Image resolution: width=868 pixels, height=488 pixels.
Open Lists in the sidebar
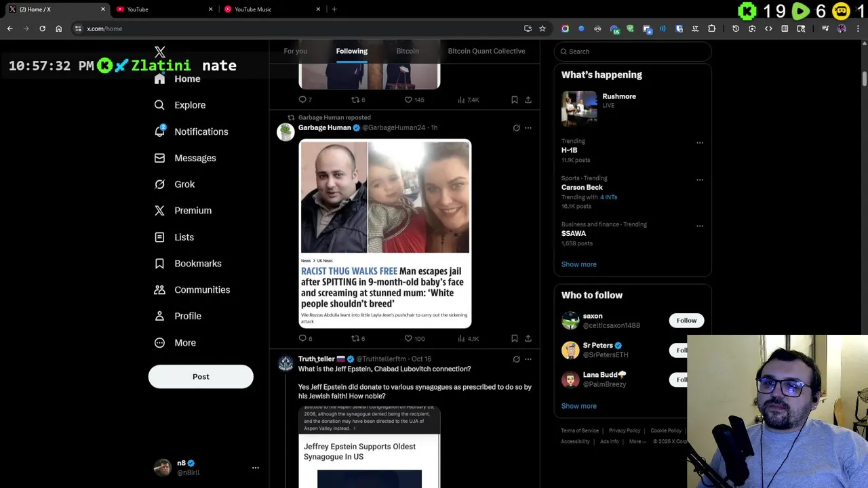(x=174, y=237)
